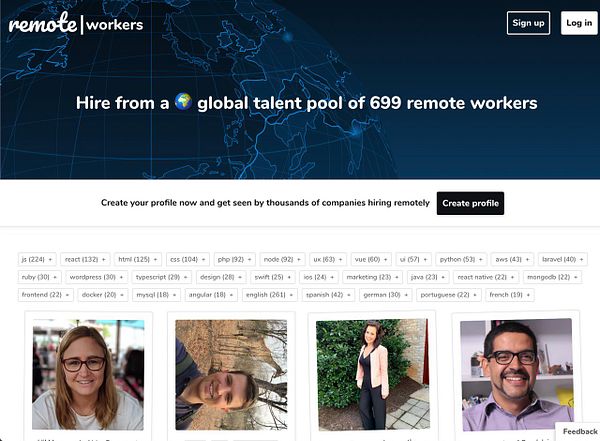Filter by ios (24) tag
The width and height of the screenshot is (600, 441).
(x=319, y=277)
